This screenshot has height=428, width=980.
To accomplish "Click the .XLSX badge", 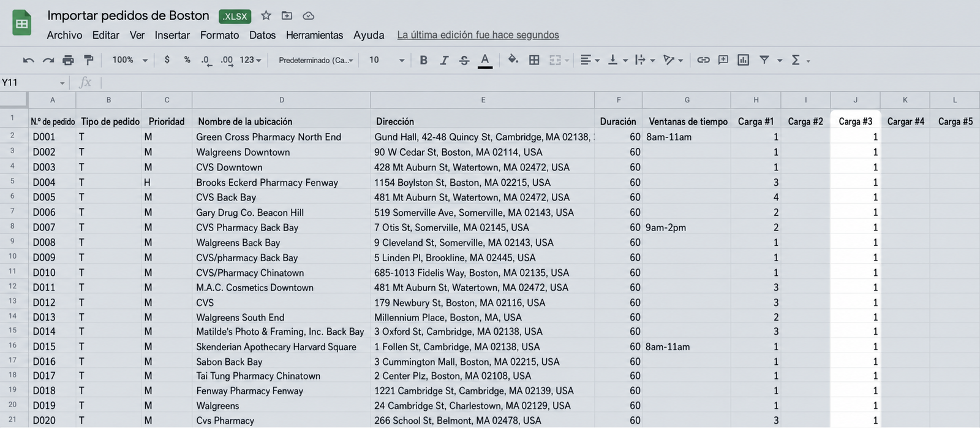I will click(x=235, y=17).
